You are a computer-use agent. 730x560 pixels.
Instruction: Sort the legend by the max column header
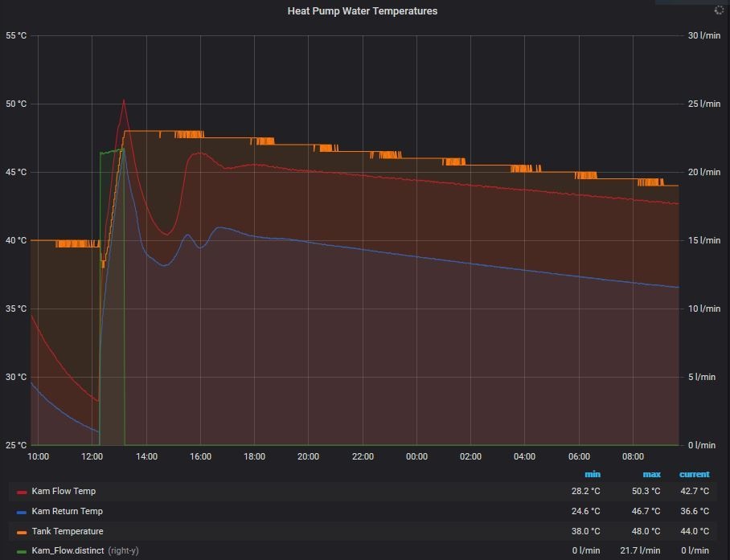pos(651,474)
